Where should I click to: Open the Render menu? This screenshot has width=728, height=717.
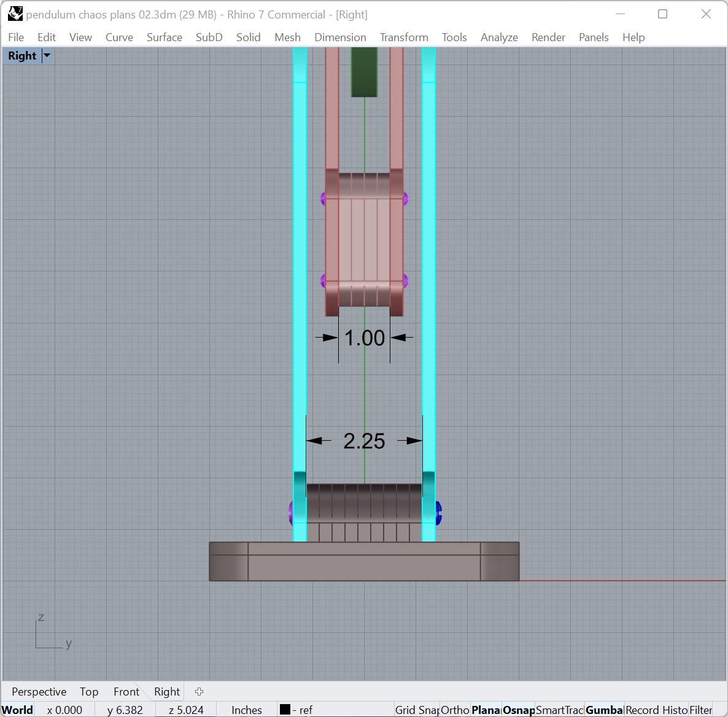(x=548, y=37)
